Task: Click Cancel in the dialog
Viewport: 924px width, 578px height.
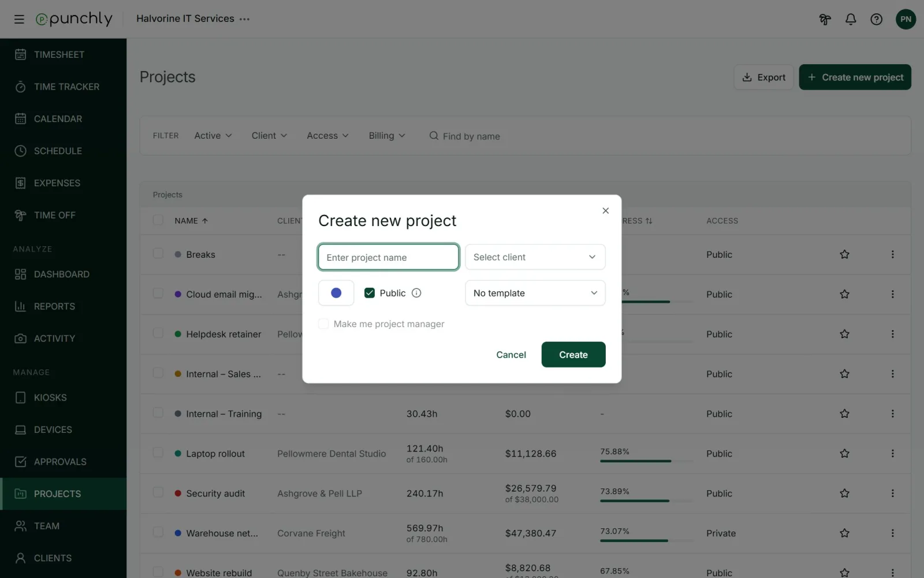Action: point(511,355)
